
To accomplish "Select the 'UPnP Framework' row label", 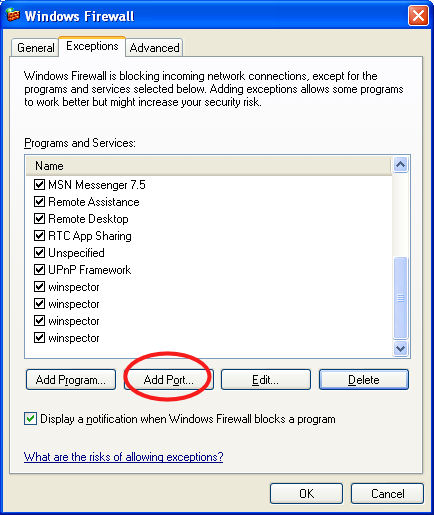I will coord(90,270).
